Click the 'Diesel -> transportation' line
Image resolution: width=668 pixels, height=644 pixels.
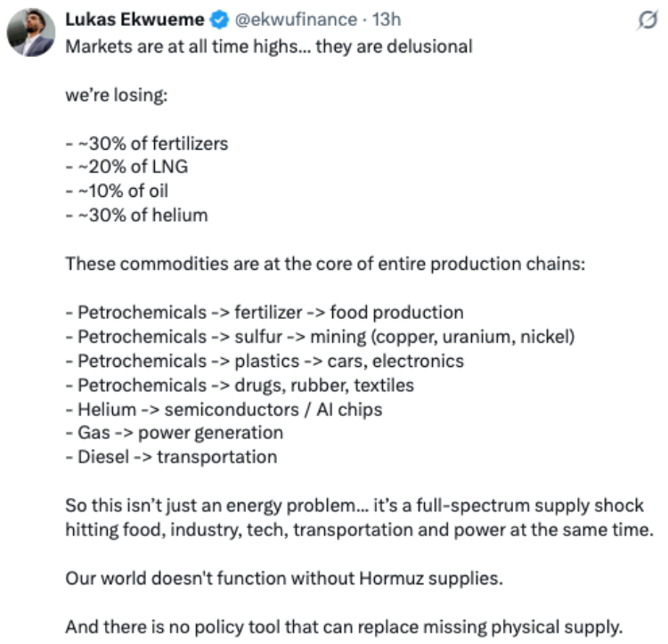pos(171,457)
